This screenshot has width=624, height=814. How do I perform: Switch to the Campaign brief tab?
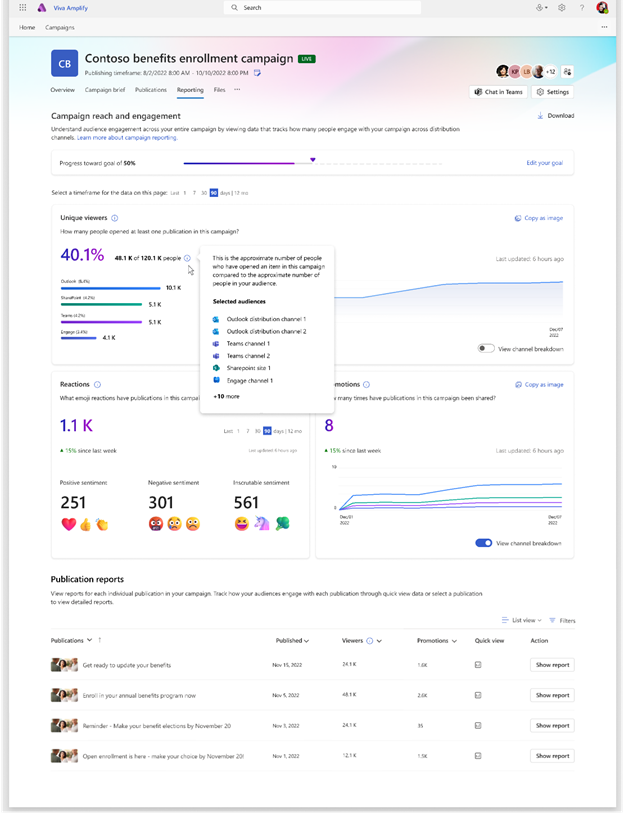click(x=105, y=90)
